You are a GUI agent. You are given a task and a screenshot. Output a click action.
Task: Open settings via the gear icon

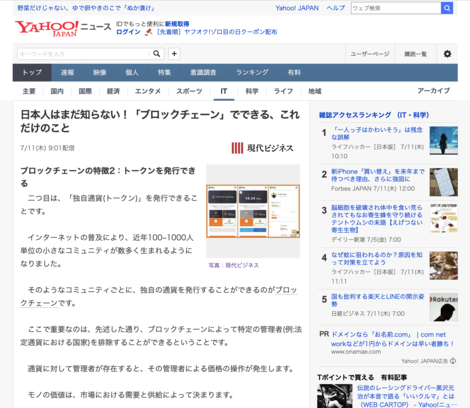(x=447, y=54)
